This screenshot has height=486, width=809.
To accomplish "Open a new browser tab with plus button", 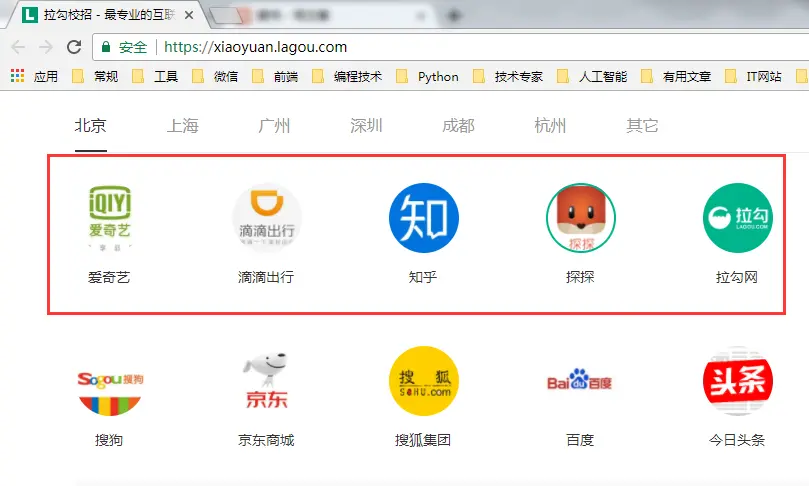I will click(454, 16).
